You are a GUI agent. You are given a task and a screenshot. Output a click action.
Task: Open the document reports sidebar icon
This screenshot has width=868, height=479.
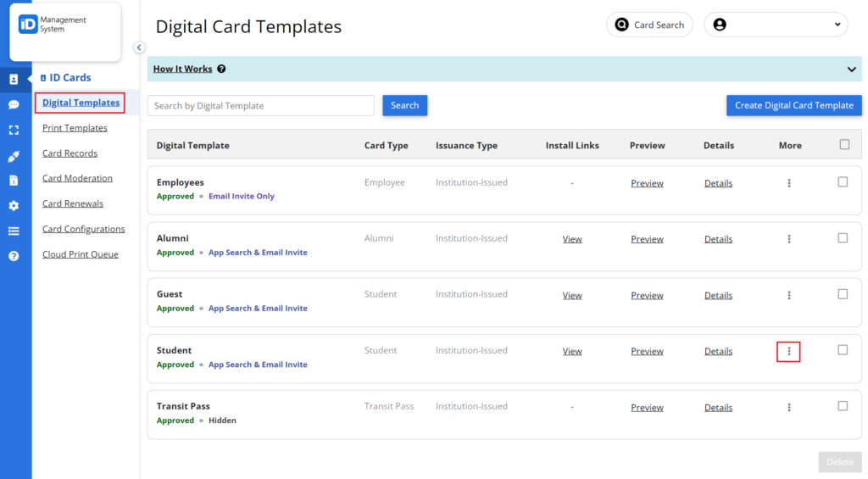[x=14, y=181]
